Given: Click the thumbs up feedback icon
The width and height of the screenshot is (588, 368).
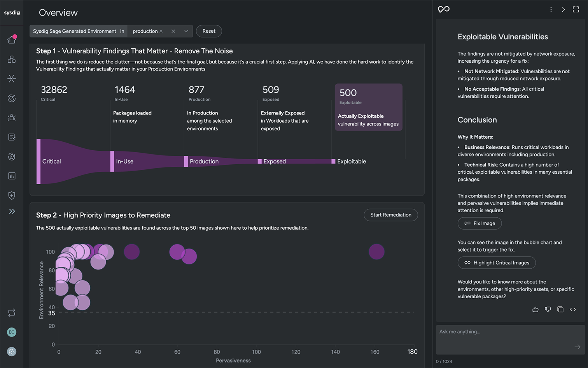Looking at the screenshot, I should pyautogui.click(x=535, y=310).
